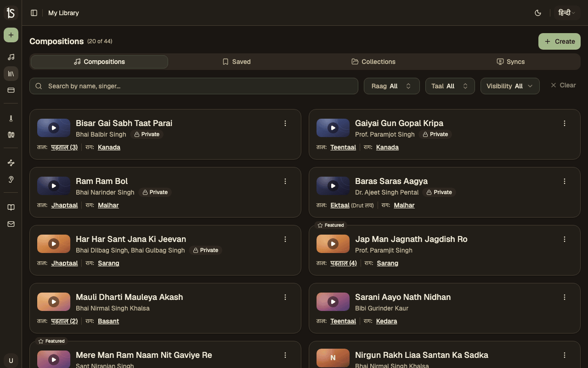Switch to the Saved tab
588x368 pixels.
coord(237,62)
